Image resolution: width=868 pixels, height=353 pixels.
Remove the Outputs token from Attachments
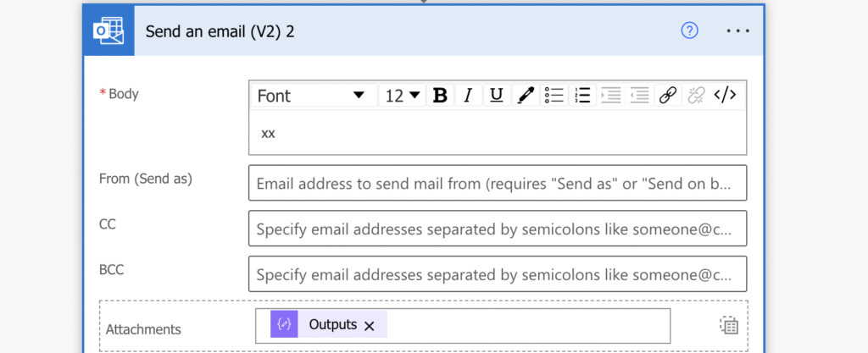coord(370,326)
